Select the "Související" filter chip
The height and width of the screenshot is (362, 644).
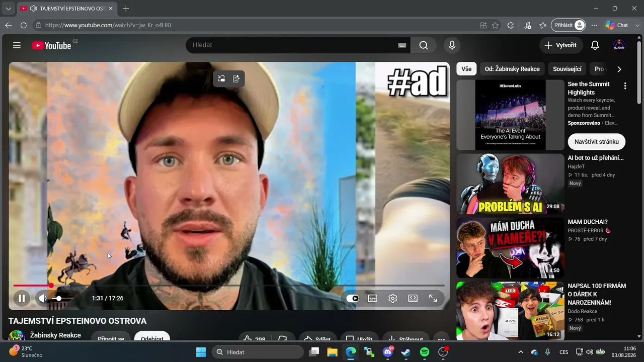[567, 69]
